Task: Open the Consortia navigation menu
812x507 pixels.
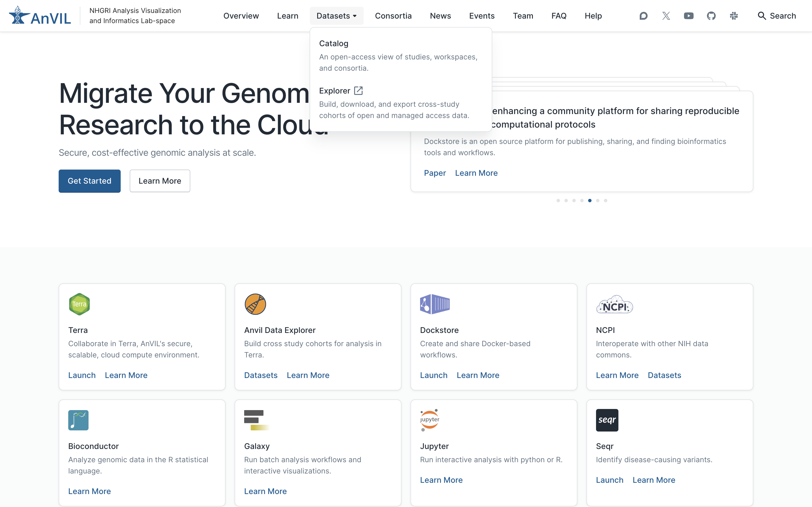Action: point(393,16)
